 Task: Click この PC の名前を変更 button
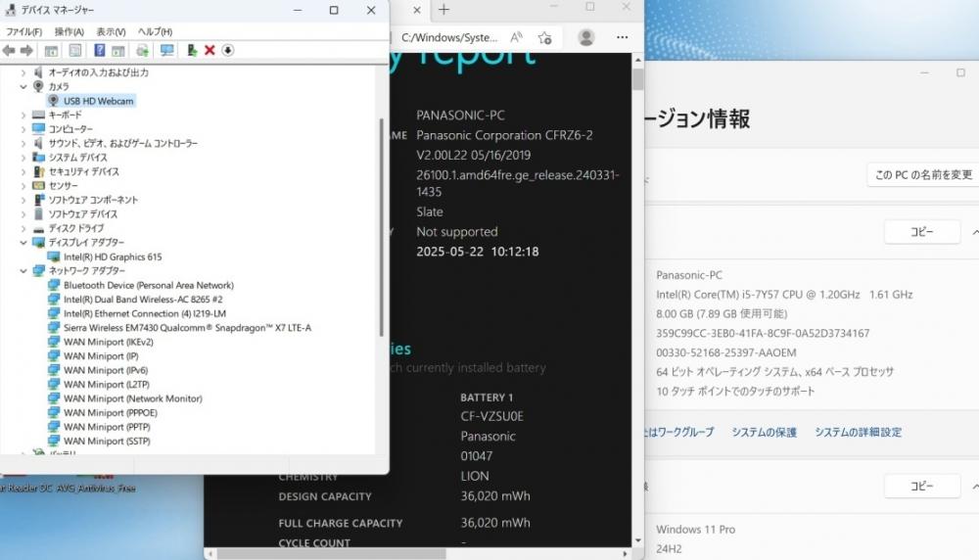(923, 175)
